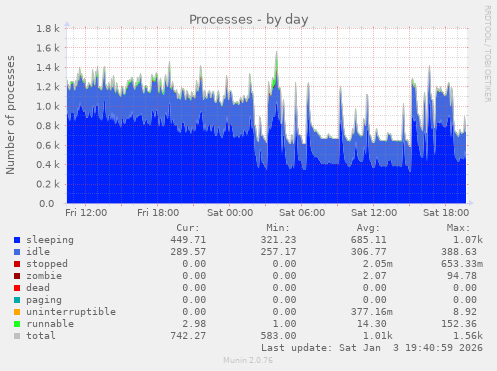Image resolution: width=497 pixels, height=371 pixels.
Task: Click sleeping maximum value 1.07k
Action: coord(468,240)
